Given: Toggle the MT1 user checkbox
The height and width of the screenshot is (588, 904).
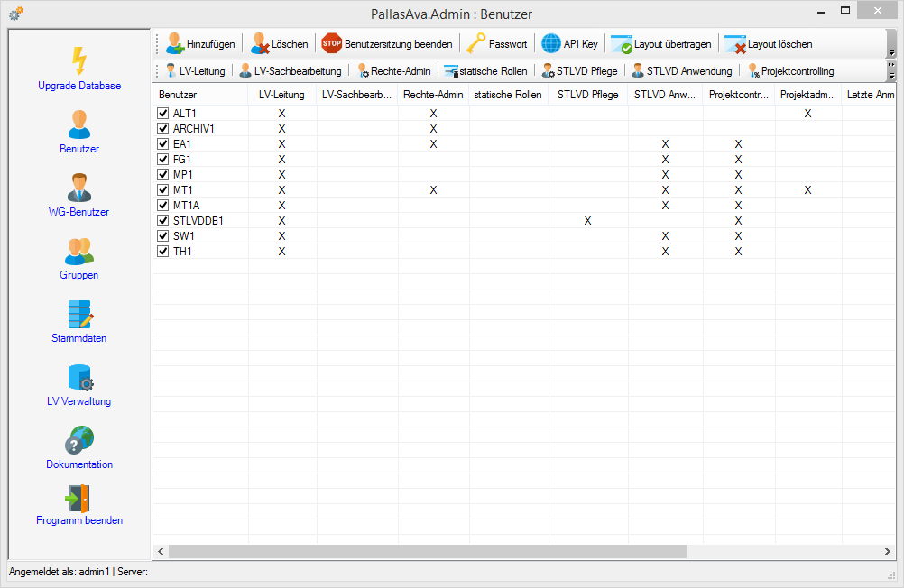Looking at the screenshot, I should [x=162, y=189].
